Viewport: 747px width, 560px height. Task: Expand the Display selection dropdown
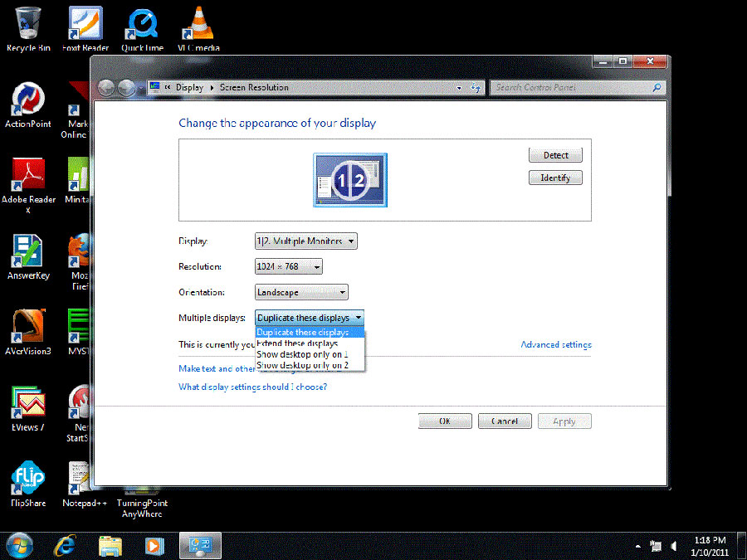coord(305,241)
